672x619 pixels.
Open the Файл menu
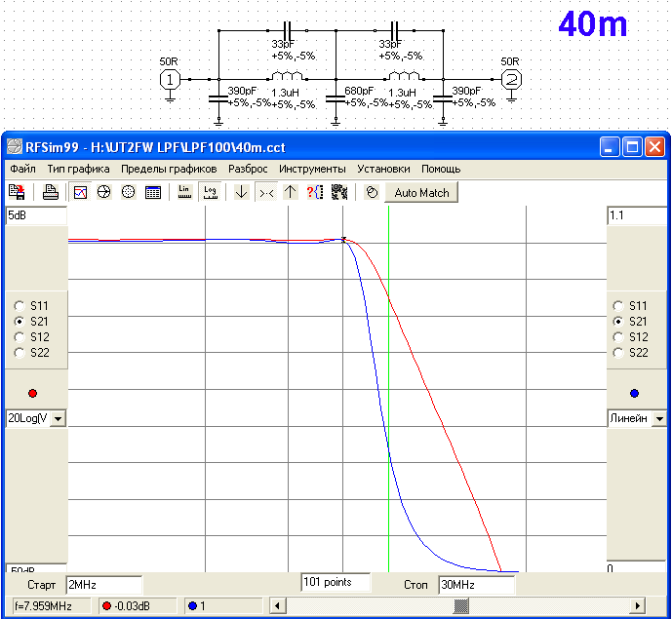[x=21, y=169]
